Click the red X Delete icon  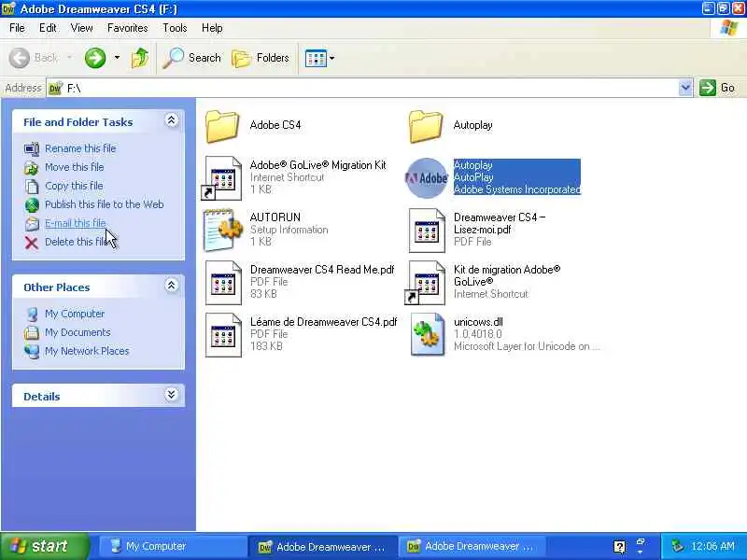32,243
